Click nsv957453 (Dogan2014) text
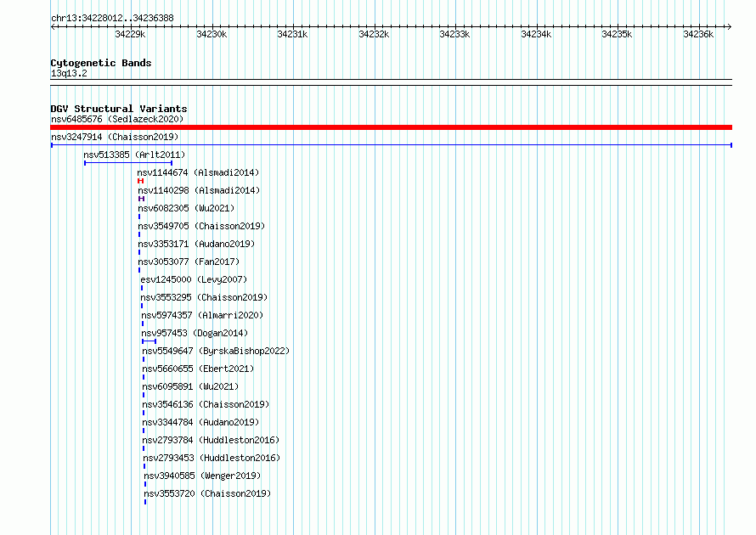This screenshot has width=756, height=535. click(195, 333)
